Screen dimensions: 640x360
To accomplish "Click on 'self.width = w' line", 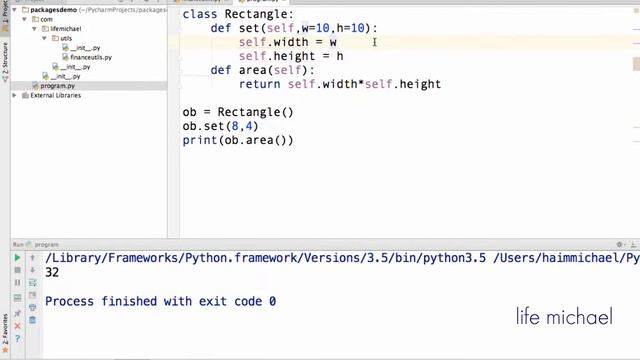I will click(x=288, y=42).
